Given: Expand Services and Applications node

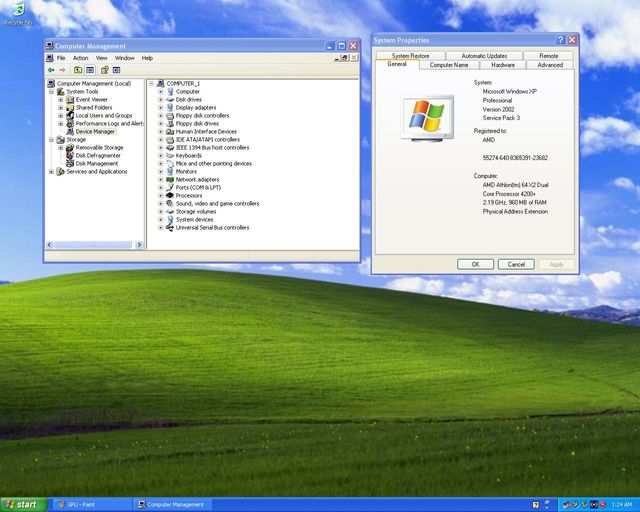Looking at the screenshot, I should point(51,172).
